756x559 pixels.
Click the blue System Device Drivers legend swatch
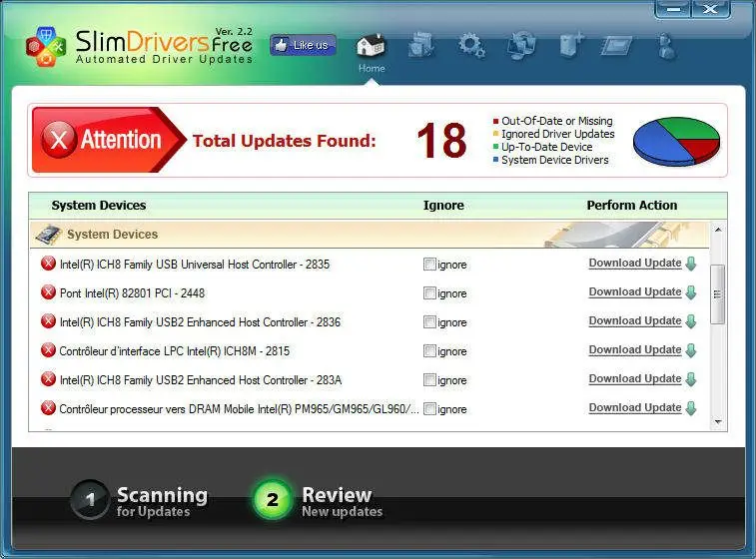click(495, 160)
